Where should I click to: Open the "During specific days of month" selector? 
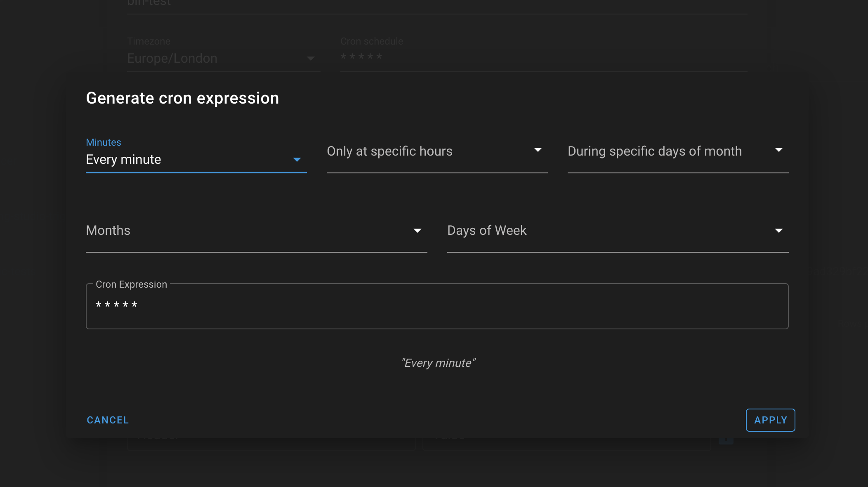[660, 151]
